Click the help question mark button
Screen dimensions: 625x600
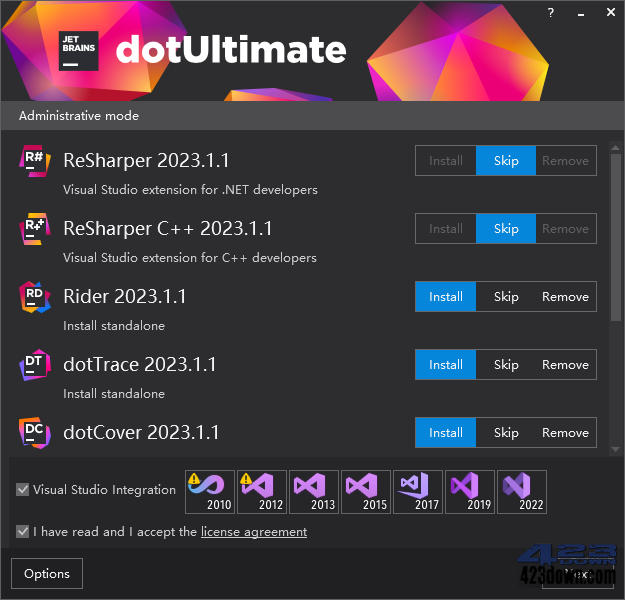(x=550, y=13)
